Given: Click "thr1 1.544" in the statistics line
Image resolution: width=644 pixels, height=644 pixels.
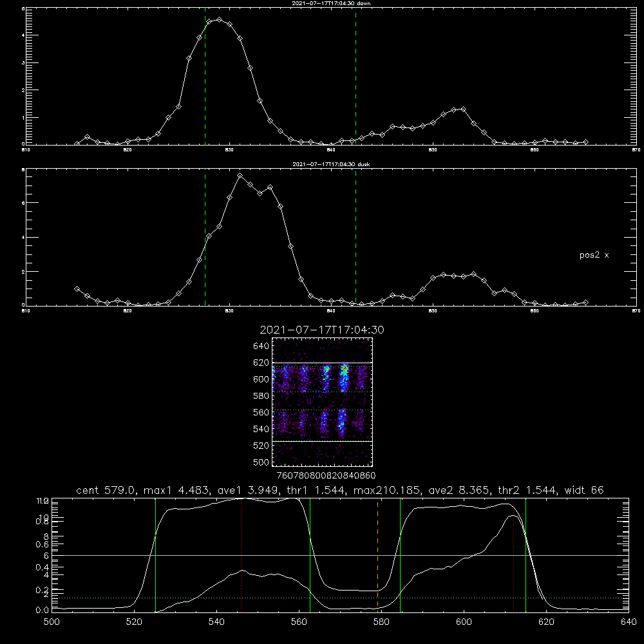Looking at the screenshot, I should (x=317, y=490).
